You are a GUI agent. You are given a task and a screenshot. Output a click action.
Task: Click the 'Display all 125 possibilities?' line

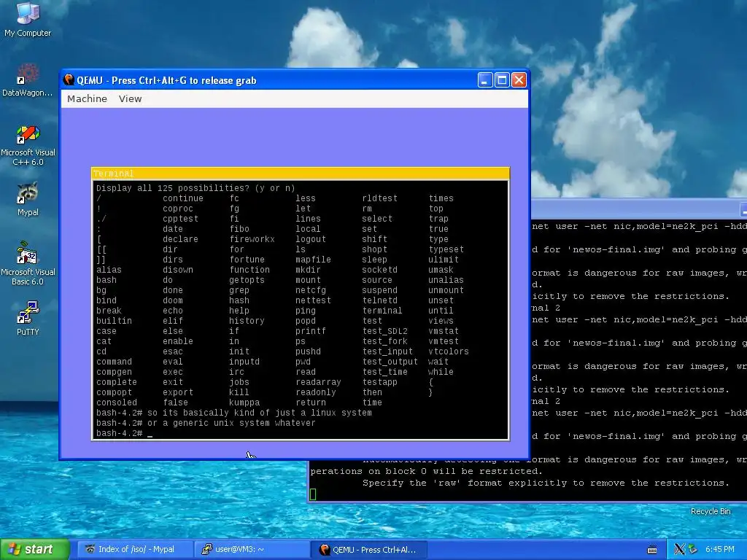(196, 188)
